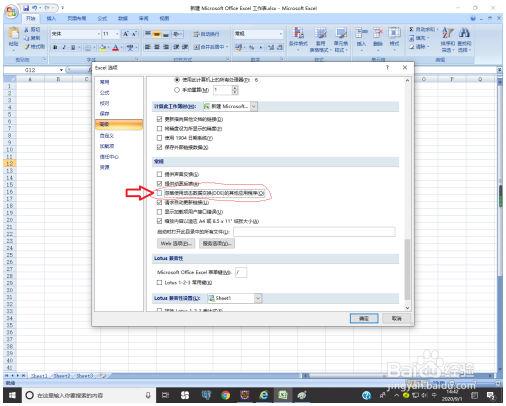Click the Align Text Left icon
Image resolution: width=506 pixels, height=406 pixels.
pos(148,47)
